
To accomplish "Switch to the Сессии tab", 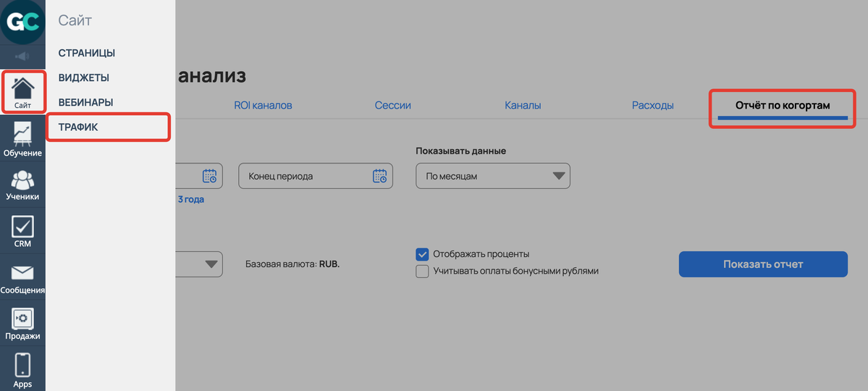I will point(393,105).
